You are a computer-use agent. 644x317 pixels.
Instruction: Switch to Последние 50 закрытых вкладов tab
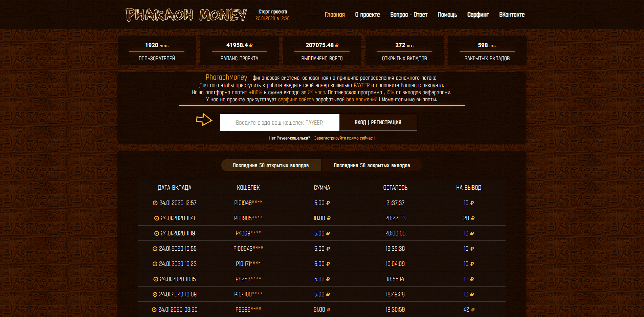tap(372, 165)
